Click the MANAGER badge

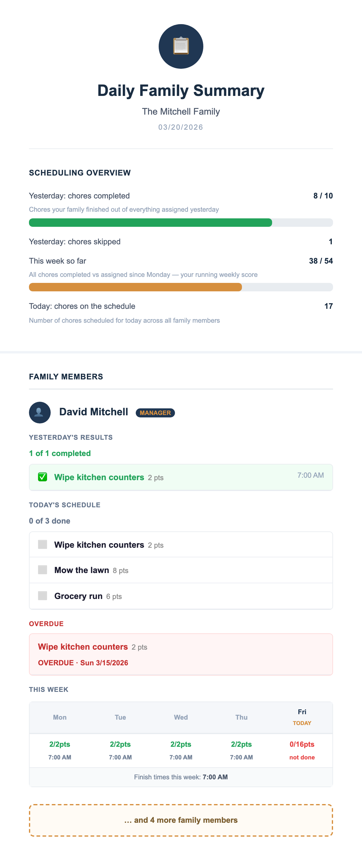155,413
